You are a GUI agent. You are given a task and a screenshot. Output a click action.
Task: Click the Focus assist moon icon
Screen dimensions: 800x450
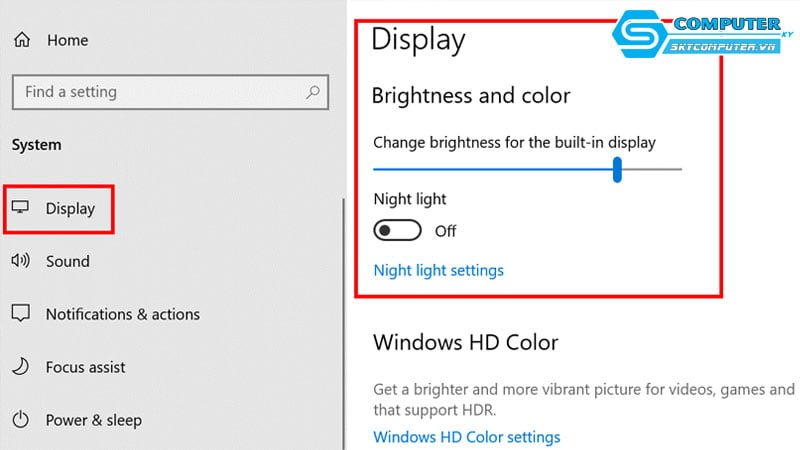pyautogui.click(x=20, y=367)
